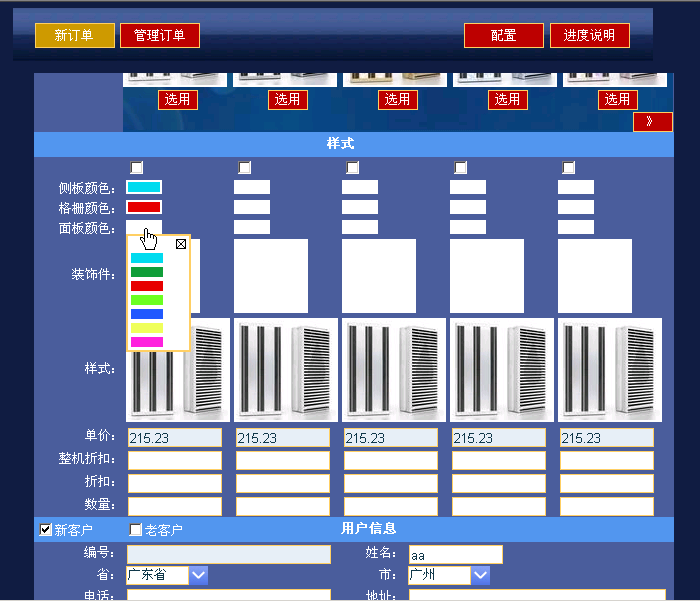Click the » next arrow button
The image size is (700, 602).
point(652,121)
